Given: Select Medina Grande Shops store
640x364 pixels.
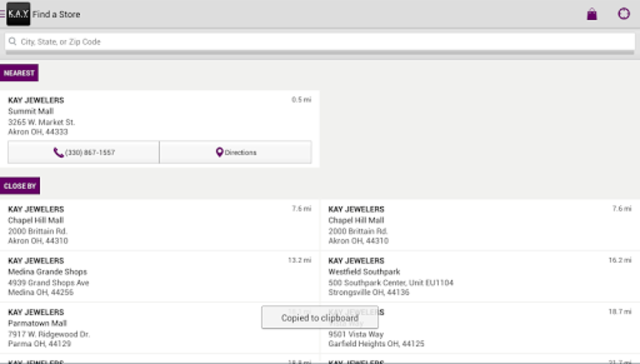Looking at the screenshot, I should click(160, 276).
